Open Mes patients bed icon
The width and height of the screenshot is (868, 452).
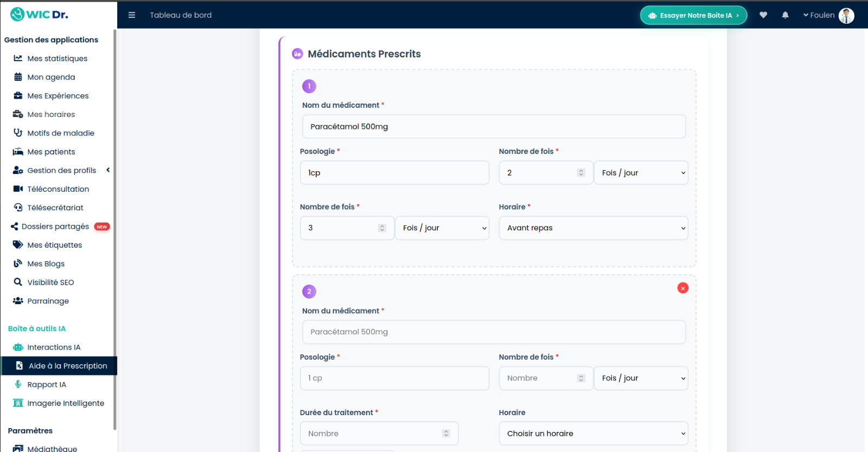tap(18, 152)
